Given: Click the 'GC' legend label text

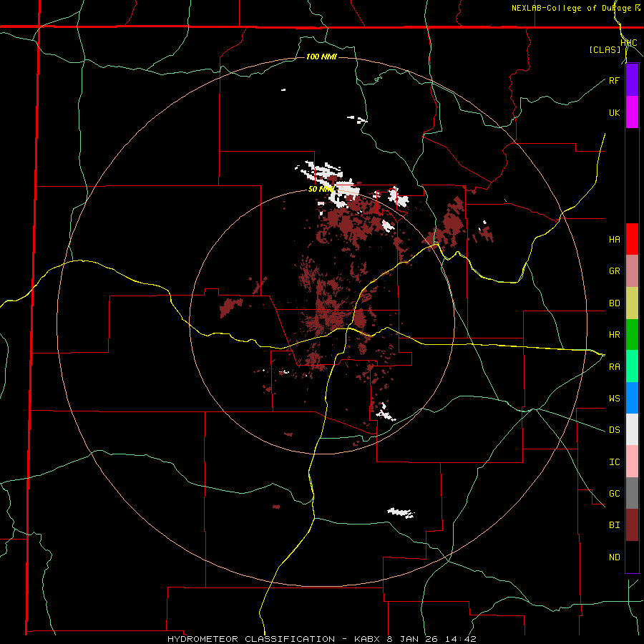Looking at the screenshot, I should (x=614, y=494).
